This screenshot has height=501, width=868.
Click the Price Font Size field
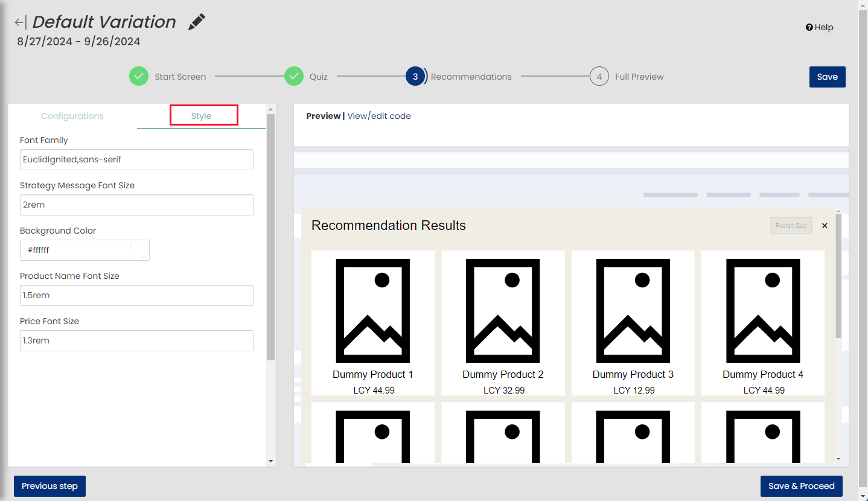136,340
